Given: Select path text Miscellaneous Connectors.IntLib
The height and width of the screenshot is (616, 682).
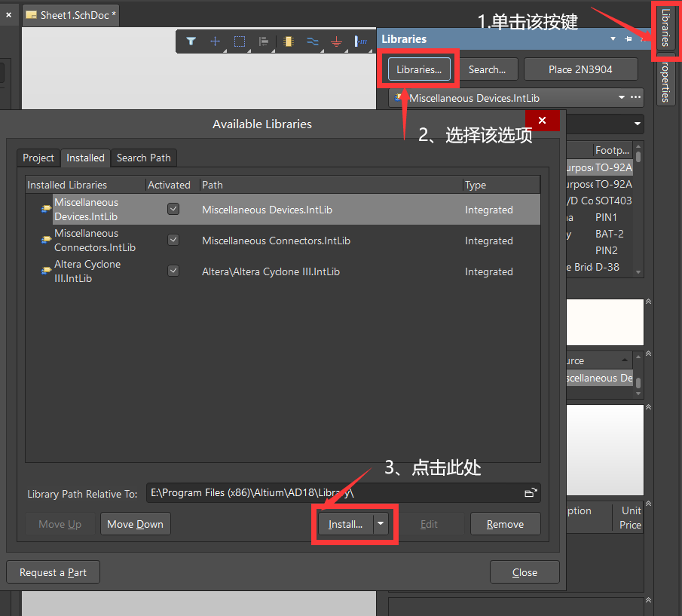Looking at the screenshot, I should click(x=277, y=241).
